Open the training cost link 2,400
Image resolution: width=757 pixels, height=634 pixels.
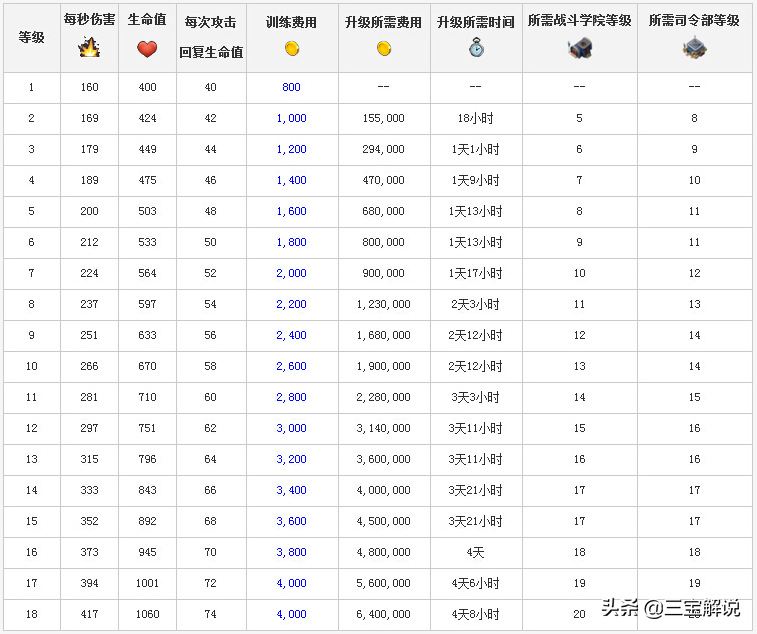[x=292, y=335]
